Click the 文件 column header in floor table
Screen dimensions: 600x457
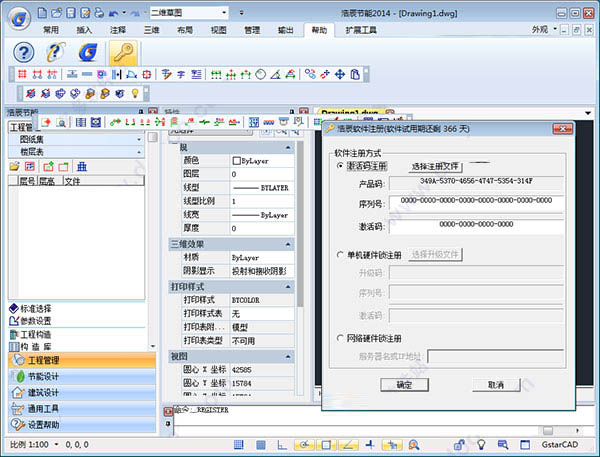[103, 181]
